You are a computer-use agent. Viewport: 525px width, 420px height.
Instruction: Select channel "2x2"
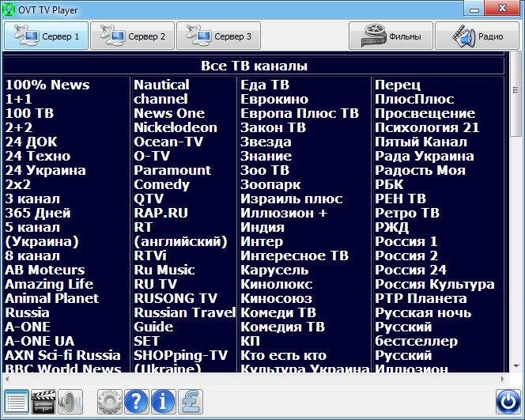17,184
